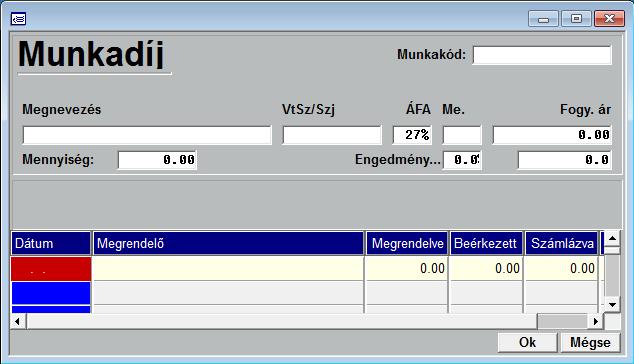Cancel with the Mégse button

pos(590,343)
